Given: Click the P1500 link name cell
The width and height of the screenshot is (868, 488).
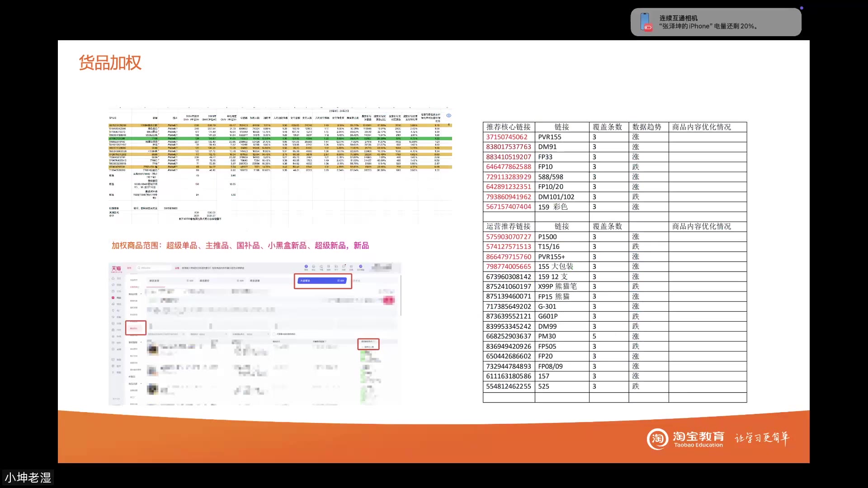Looking at the screenshot, I should coord(562,237).
